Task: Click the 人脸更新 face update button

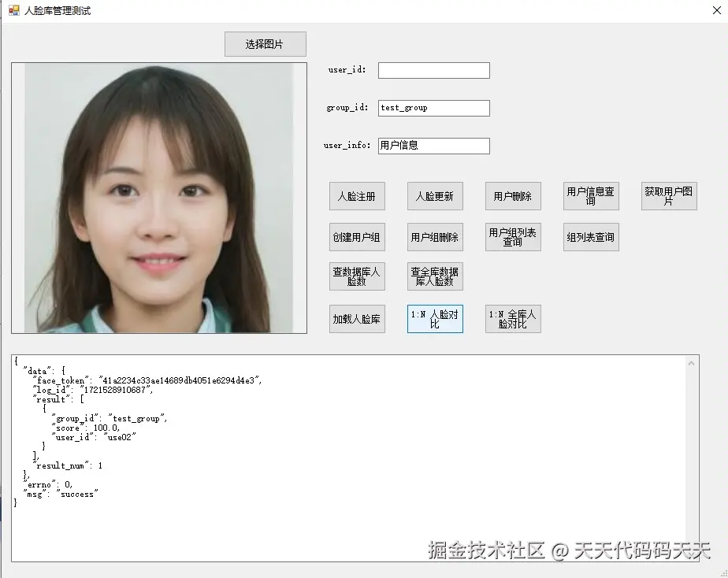Action: click(x=434, y=196)
